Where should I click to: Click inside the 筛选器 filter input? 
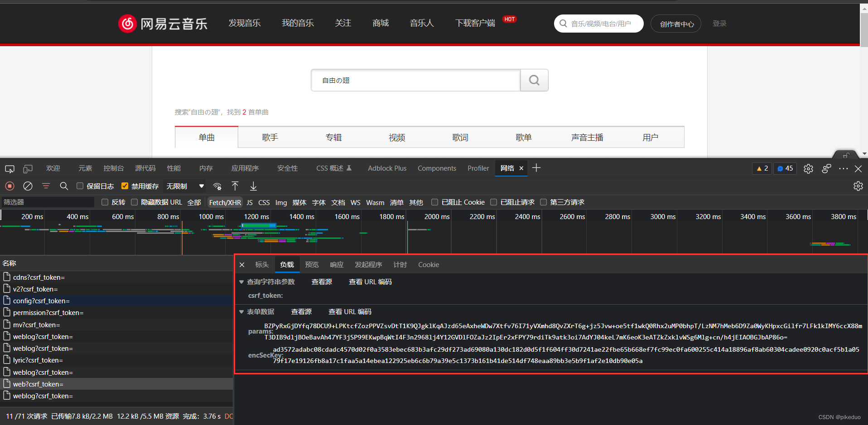pos(48,202)
